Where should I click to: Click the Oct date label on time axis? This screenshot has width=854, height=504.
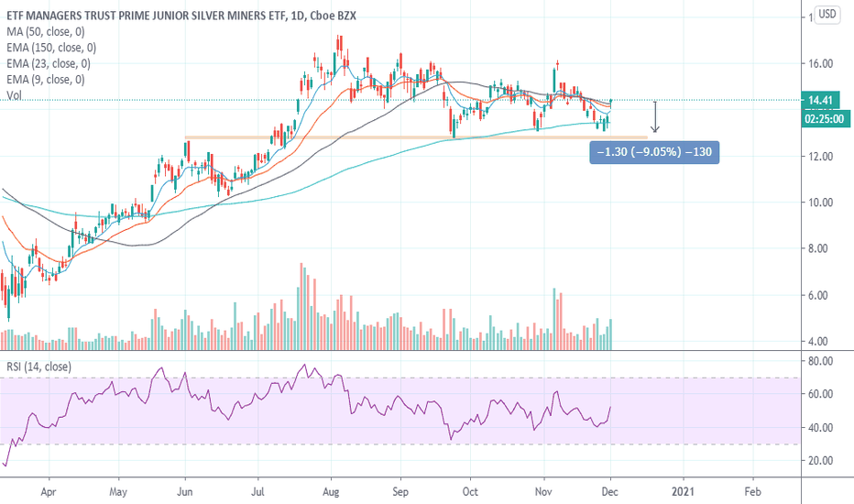pos(470,491)
